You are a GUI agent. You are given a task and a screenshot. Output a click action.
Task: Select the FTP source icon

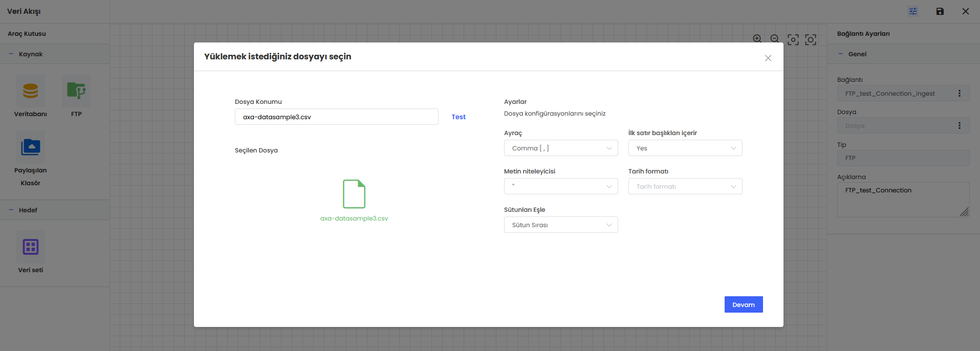(x=76, y=91)
